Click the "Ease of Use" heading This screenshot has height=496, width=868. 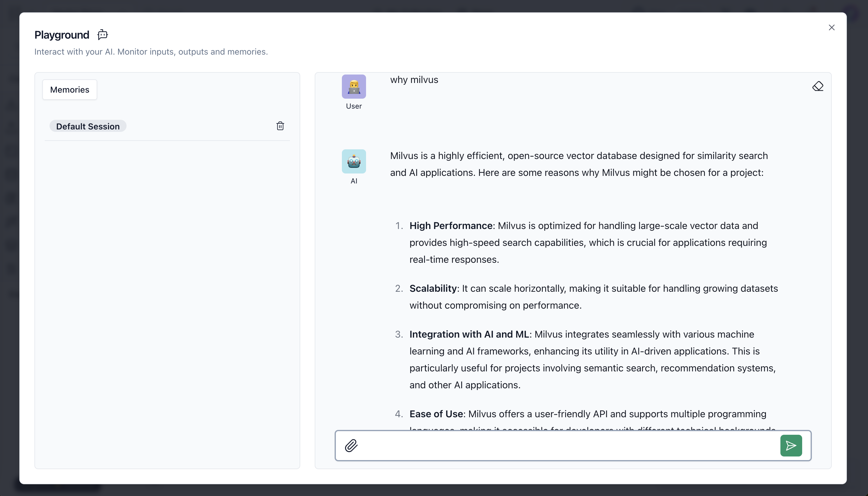pyautogui.click(x=436, y=414)
